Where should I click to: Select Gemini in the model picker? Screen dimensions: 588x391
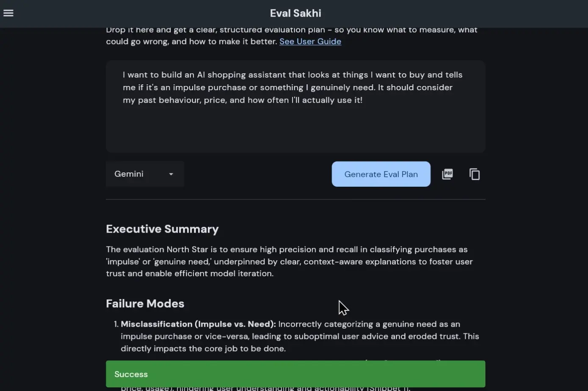point(128,174)
